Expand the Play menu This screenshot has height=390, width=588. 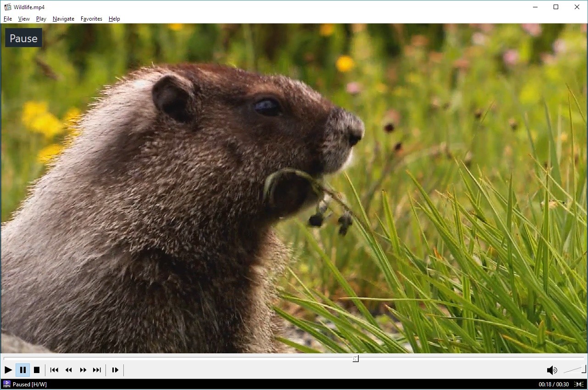pos(41,19)
